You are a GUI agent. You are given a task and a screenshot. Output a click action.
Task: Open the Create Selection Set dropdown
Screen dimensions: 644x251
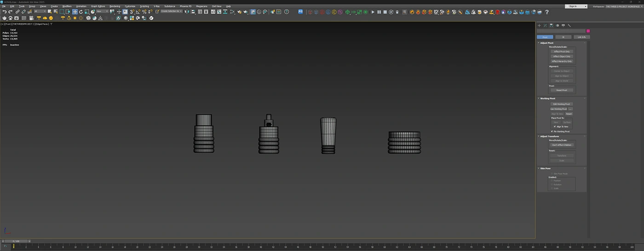[x=172, y=11]
